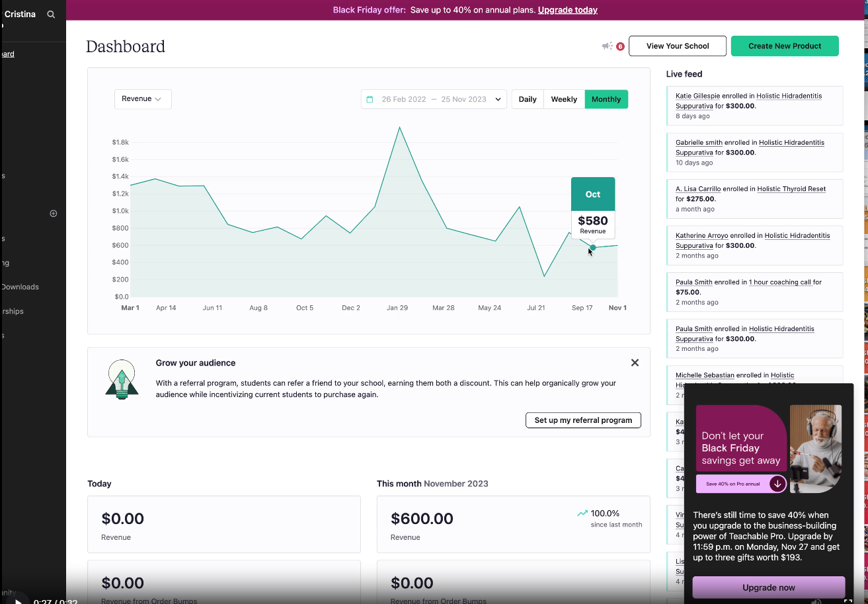The height and width of the screenshot is (604, 868).
Task: Open Katie Gillespie in live feed
Action: (x=697, y=96)
